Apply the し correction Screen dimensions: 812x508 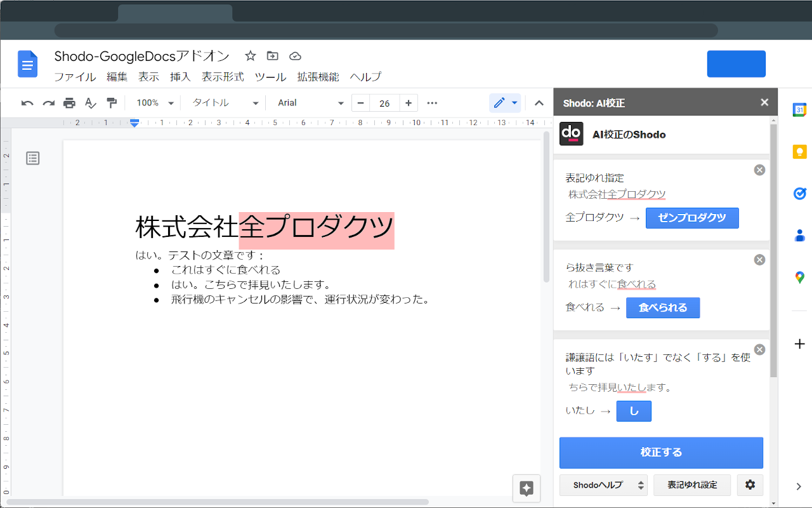(x=634, y=411)
